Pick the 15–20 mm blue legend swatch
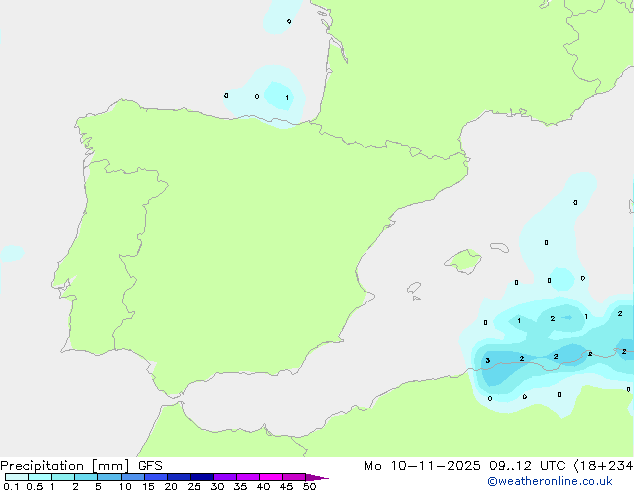Screen dimensions: 634x490 tap(156, 477)
